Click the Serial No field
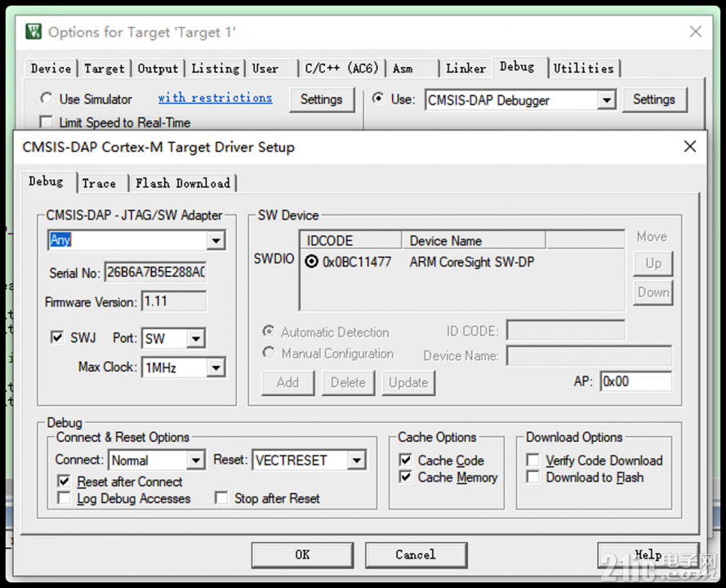This screenshot has height=588, width=726. (x=155, y=272)
